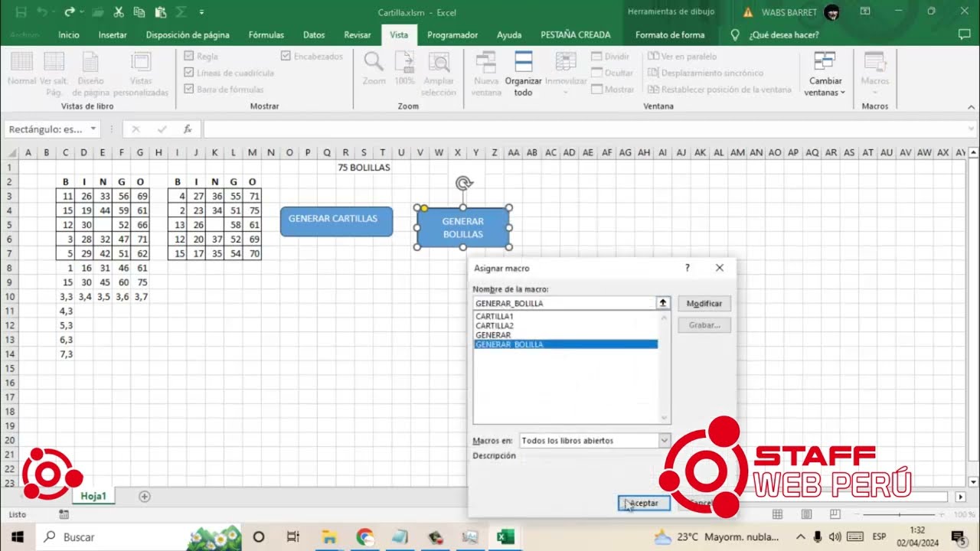Open Windows Start menu
The height and width of the screenshot is (551, 980).
pyautogui.click(x=17, y=537)
